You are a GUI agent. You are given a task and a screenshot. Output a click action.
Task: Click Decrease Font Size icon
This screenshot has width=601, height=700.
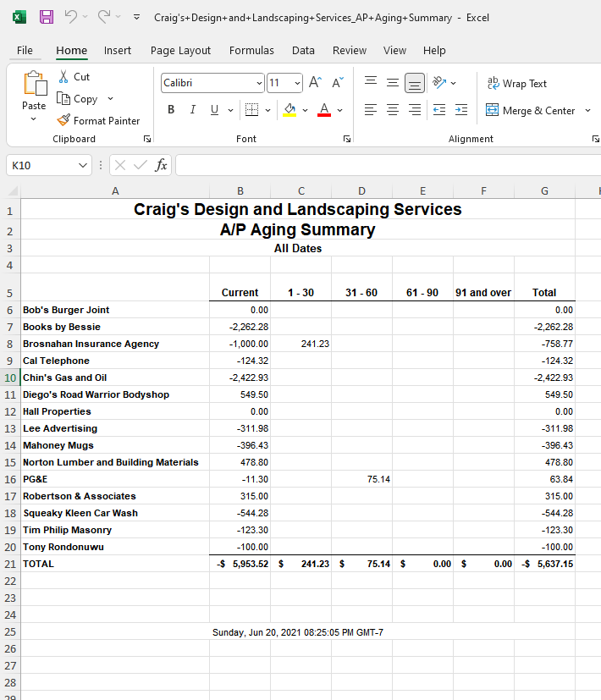[x=338, y=83]
